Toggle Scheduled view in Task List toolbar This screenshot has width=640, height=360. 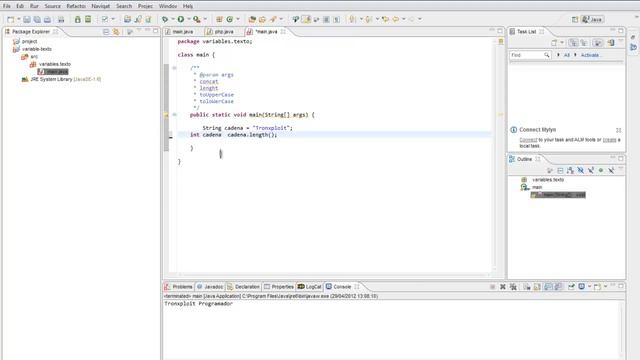click(x=584, y=43)
